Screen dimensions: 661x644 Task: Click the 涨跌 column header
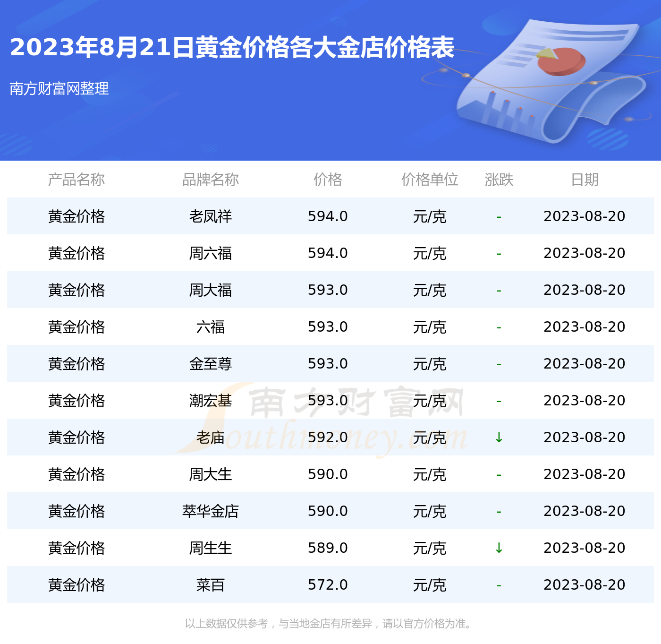(499, 180)
